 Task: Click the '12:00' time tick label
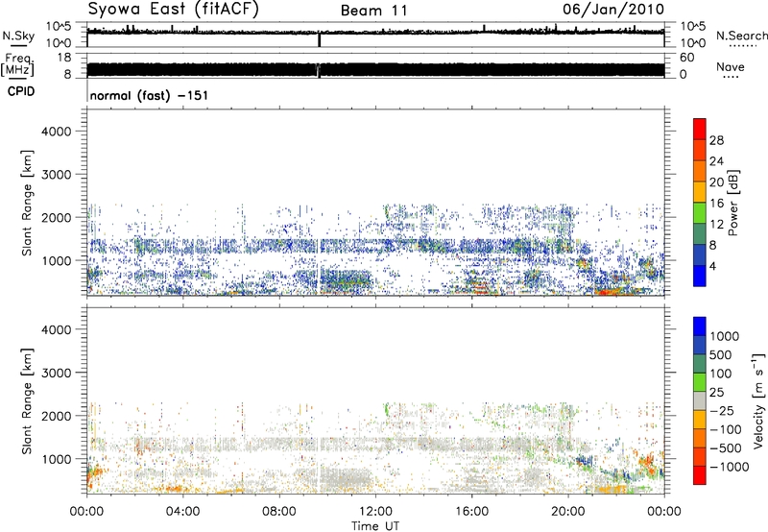coord(375,512)
